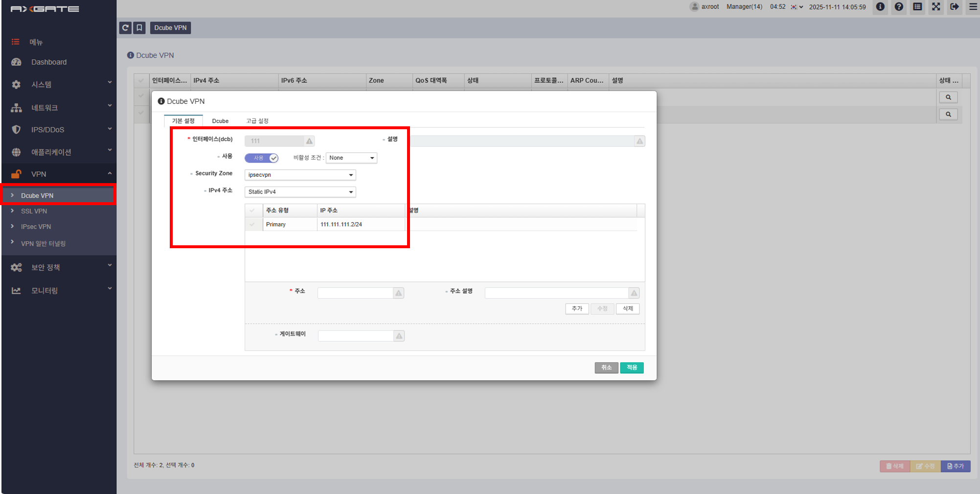This screenshot has height=494, width=980.
Task: Expand the 시스템 menu
Action: [59, 84]
